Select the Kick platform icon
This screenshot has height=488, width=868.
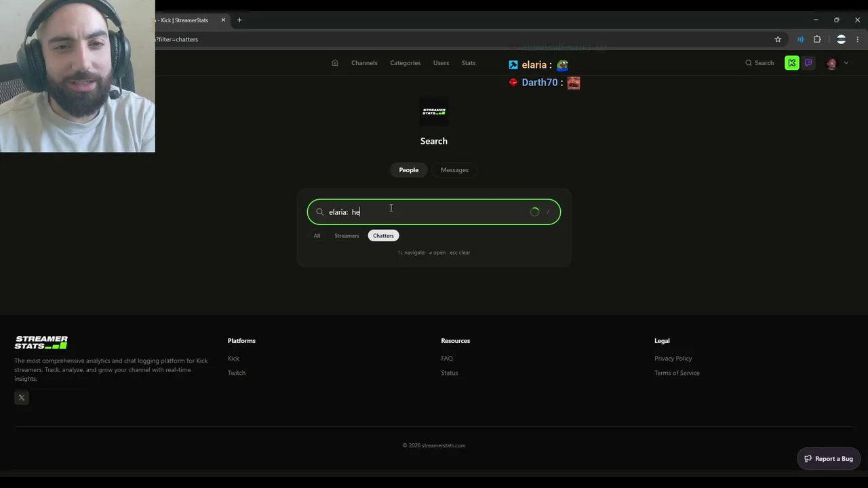[x=792, y=63]
